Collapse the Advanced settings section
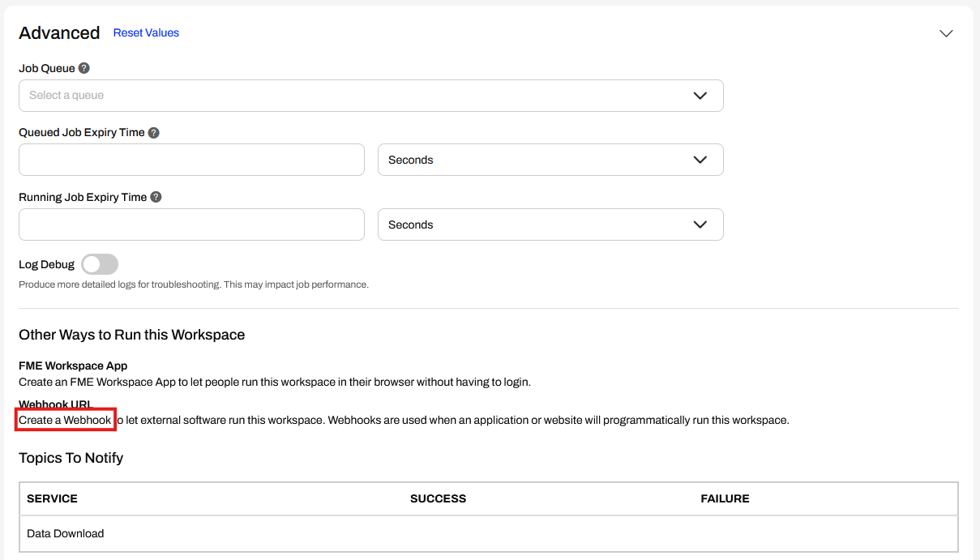Viewport: 980px width, 560px height. click(x=946, y=33)
